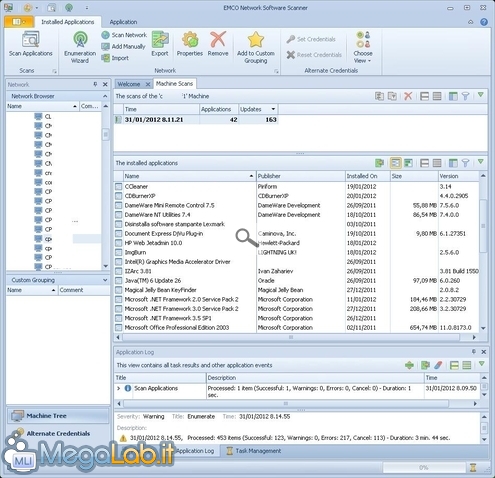The width and height of the screenshot is (495, 478).
Task: Click the Export ribbon icon
Action: pos(160,40)
